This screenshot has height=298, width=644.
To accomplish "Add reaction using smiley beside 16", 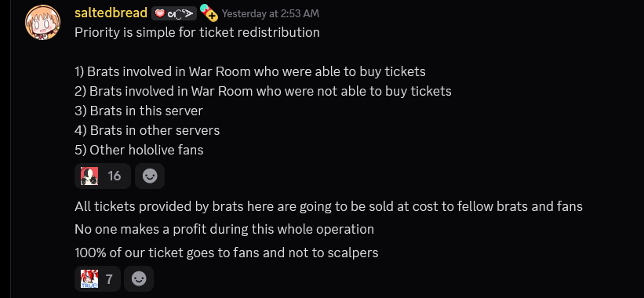I will 150,176.
